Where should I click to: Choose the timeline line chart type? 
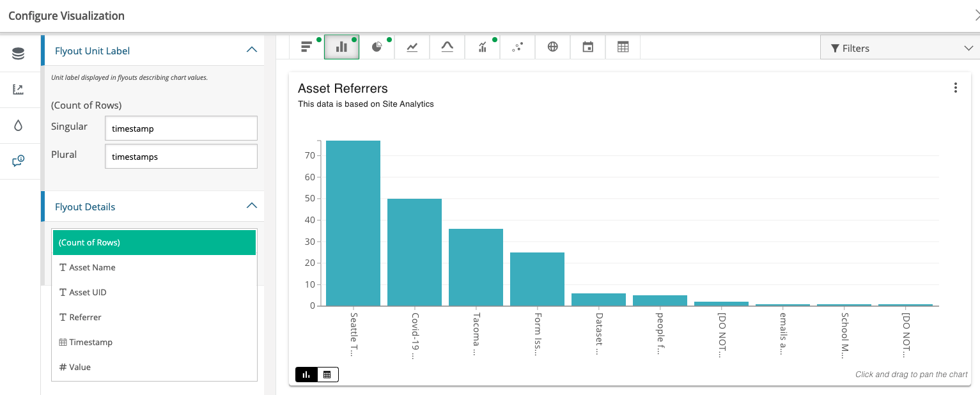412,47
